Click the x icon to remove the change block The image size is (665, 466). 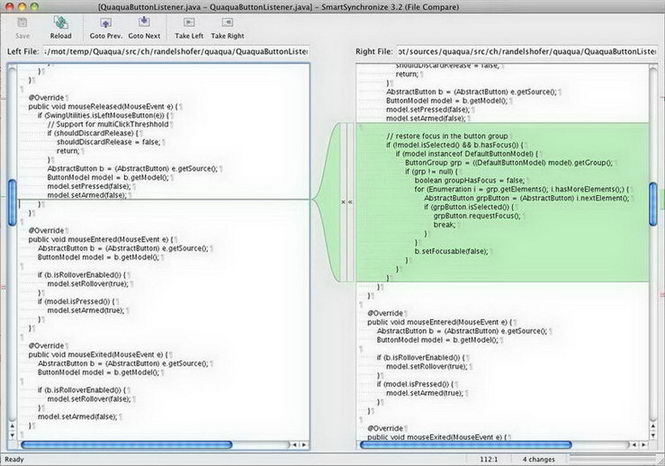click(x=343, y=202)
